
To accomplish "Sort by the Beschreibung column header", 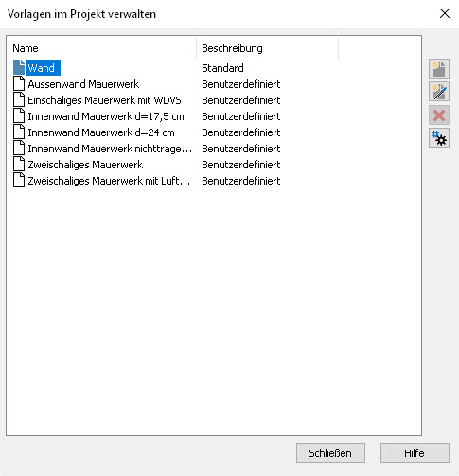I will click(x=267, y=48).
